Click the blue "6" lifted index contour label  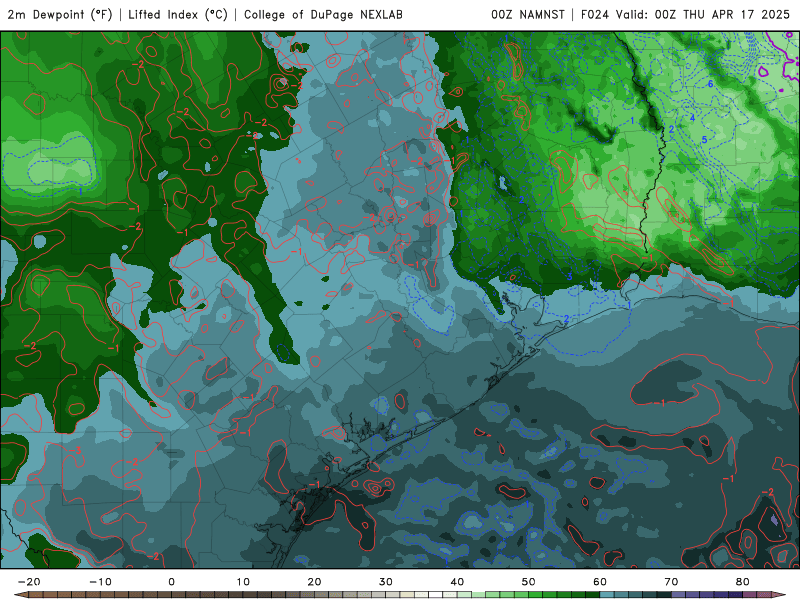pyautogui.click(x=710, y=84)
